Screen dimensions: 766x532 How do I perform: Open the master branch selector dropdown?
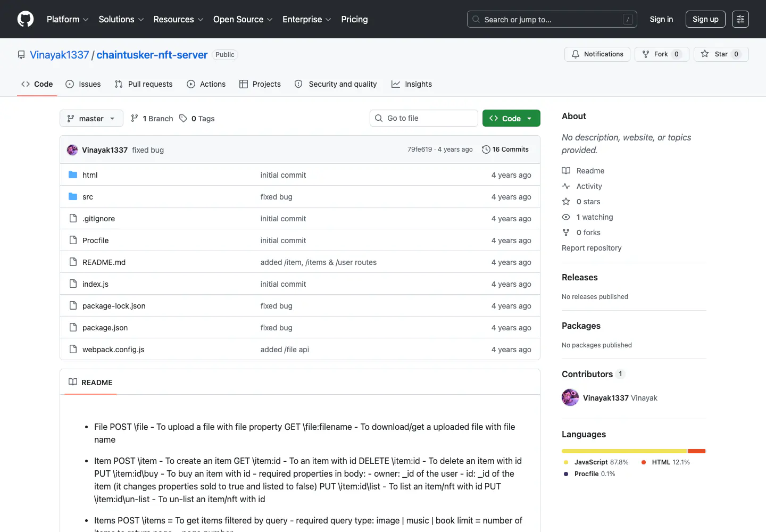point(91,118)
